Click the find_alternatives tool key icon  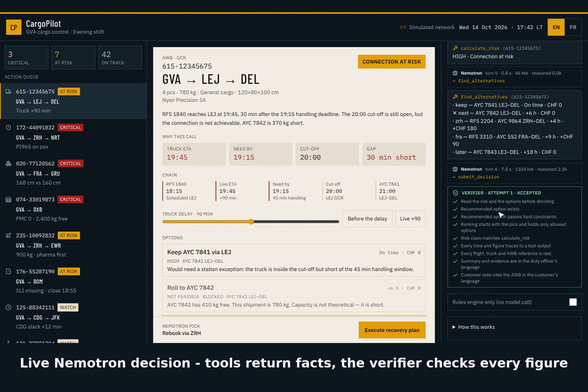pos(455,97)
